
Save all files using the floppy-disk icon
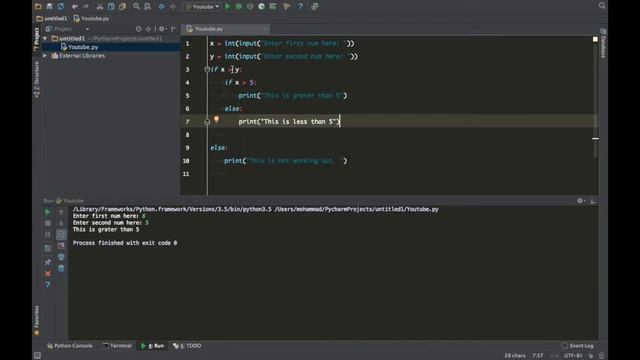coord(49,6)
